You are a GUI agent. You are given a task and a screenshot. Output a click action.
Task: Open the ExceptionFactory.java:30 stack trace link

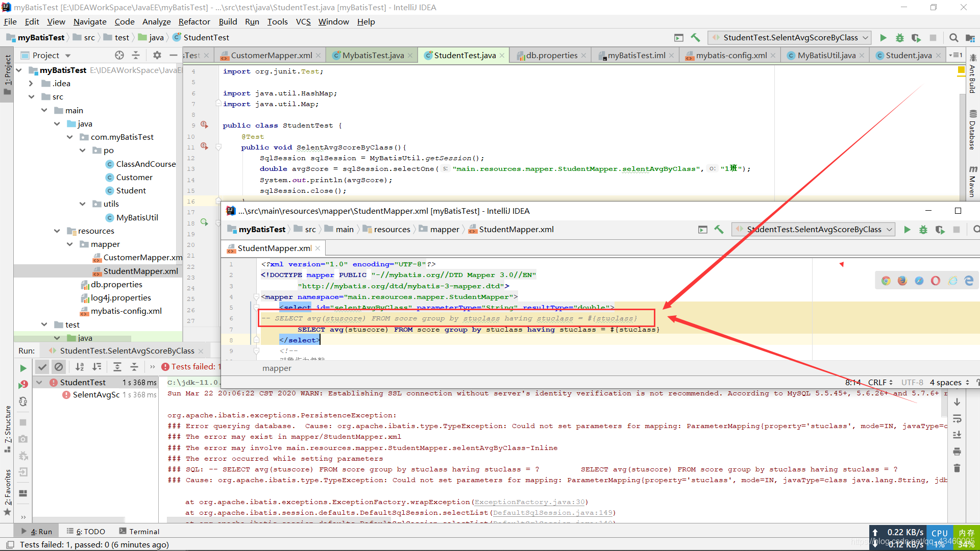(x=530, y=502)
